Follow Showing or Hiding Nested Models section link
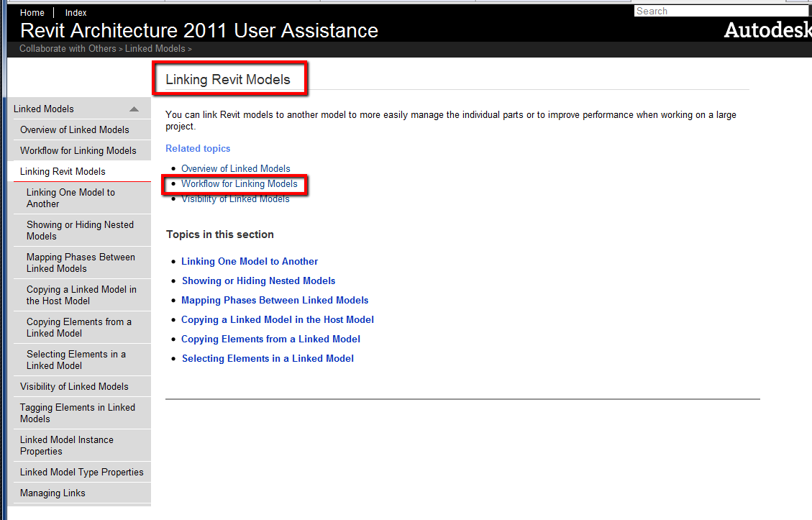Screen dimensions: 812x520 258,280
